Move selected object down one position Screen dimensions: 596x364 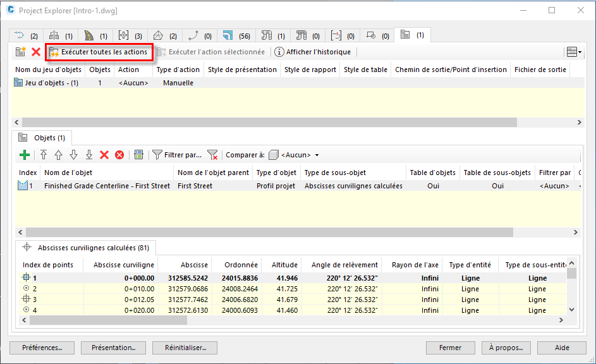tap(73, 155)
